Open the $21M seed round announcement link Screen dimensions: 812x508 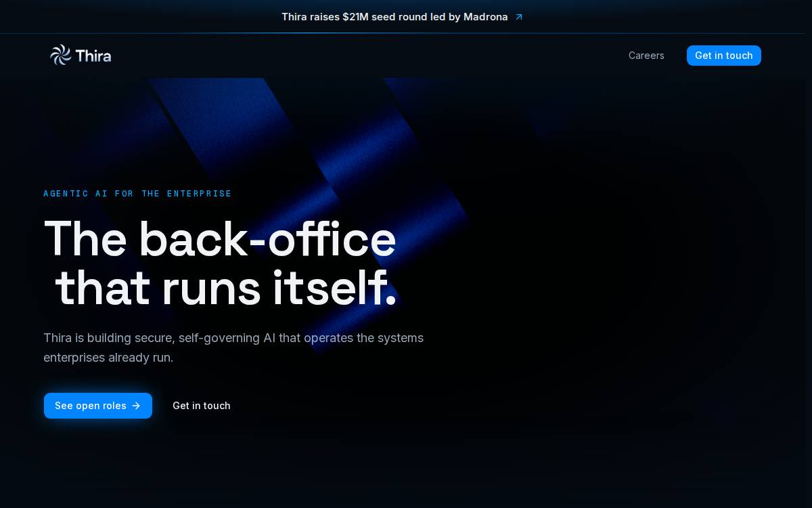point(403,17)
